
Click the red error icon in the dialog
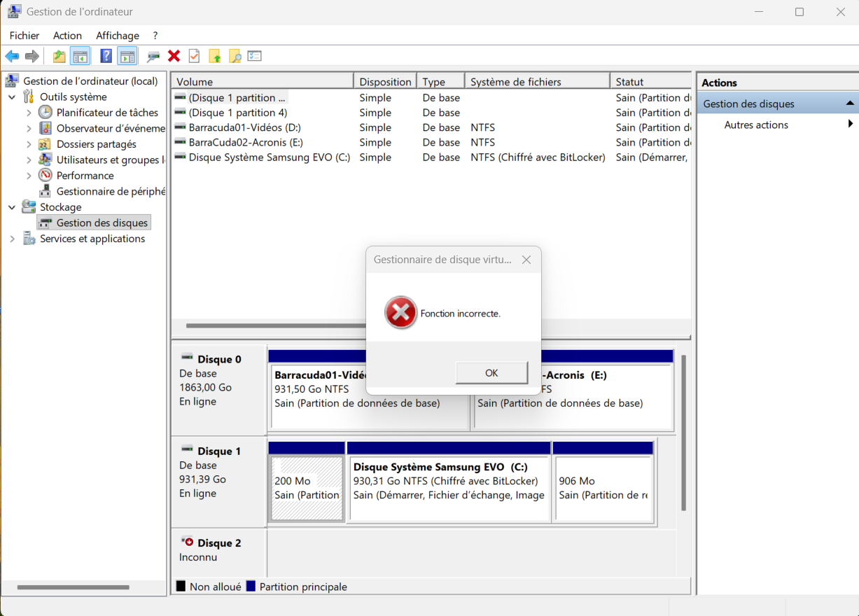pos(401,313)
